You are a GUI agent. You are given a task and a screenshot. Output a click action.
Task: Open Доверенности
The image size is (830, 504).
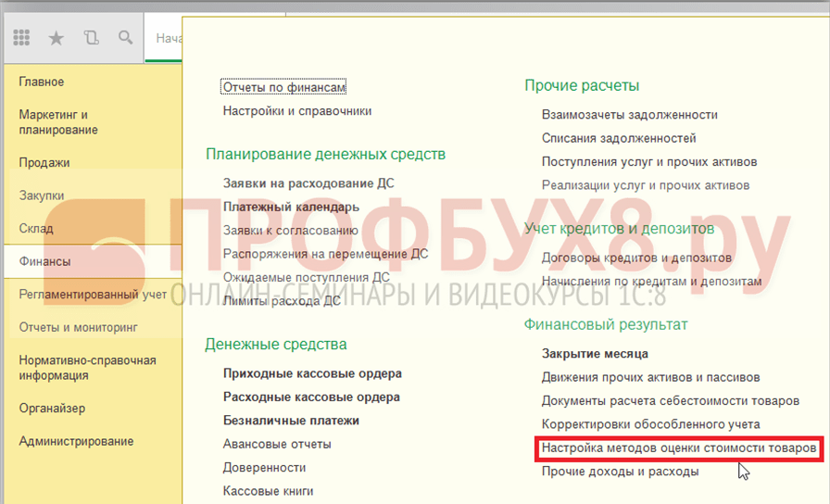(x=264, y=468)
